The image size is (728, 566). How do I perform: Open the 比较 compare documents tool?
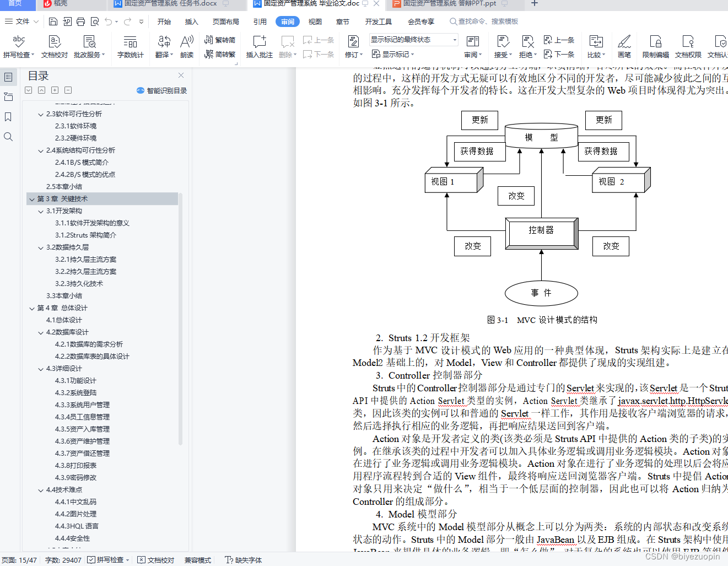tap(596, 46)
